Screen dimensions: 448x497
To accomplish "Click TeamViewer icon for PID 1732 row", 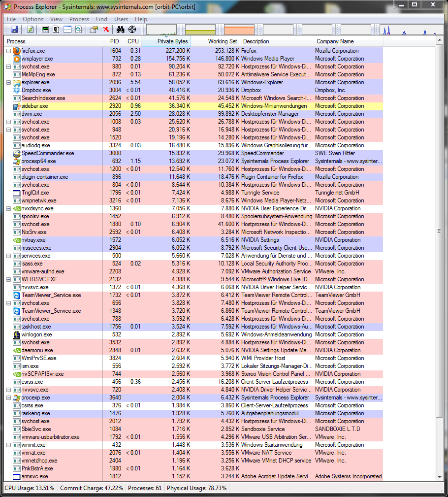I will 17,295.
